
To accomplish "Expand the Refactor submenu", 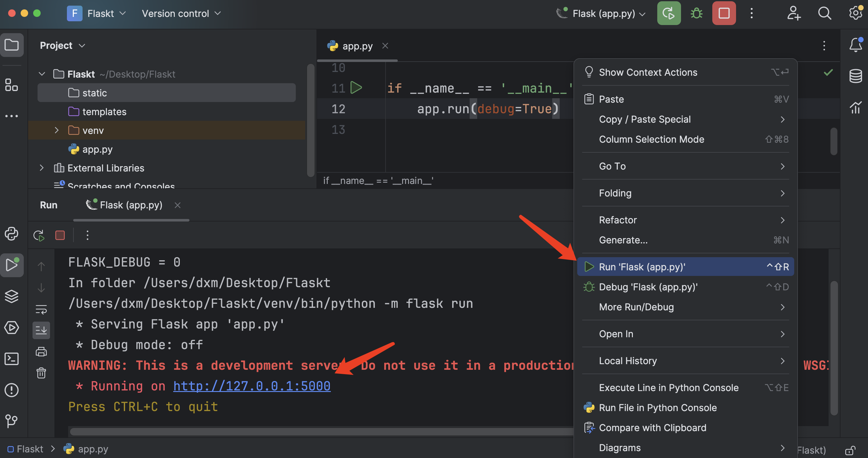I will pos(685,220).
